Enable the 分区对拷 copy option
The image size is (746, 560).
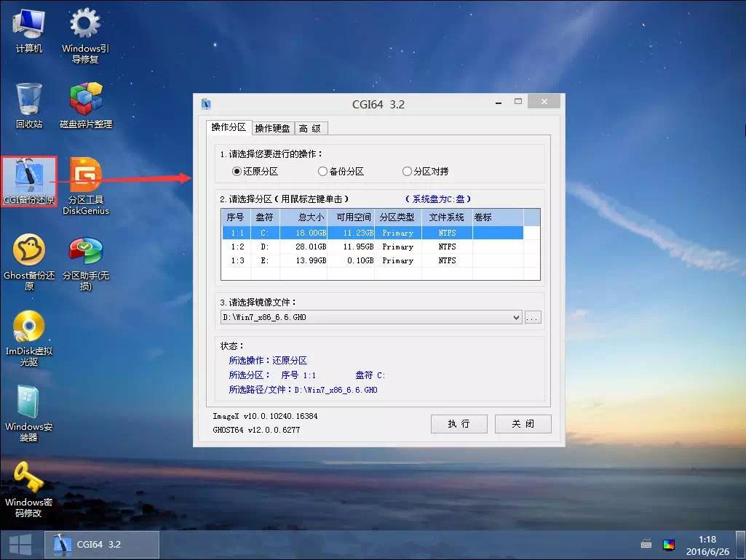(x=407, y=171)
